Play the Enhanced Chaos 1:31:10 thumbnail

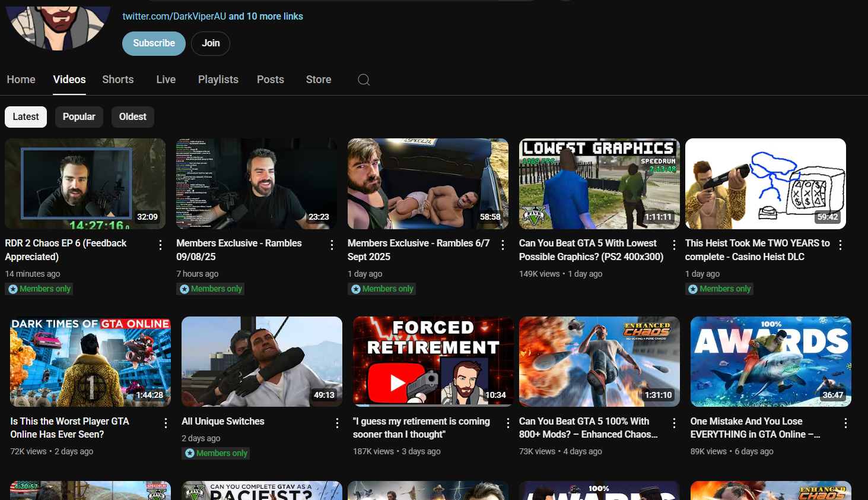point(599,362)
